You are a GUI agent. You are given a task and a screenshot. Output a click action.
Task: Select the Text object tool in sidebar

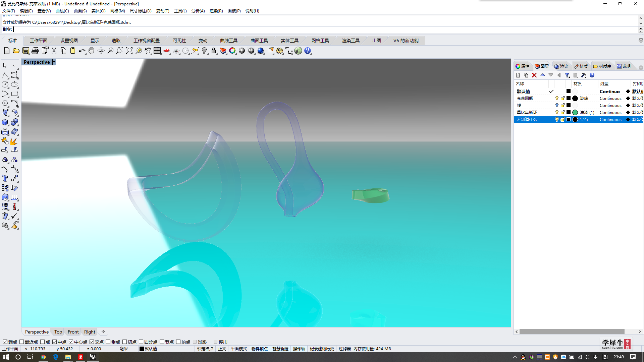(5, 179)
